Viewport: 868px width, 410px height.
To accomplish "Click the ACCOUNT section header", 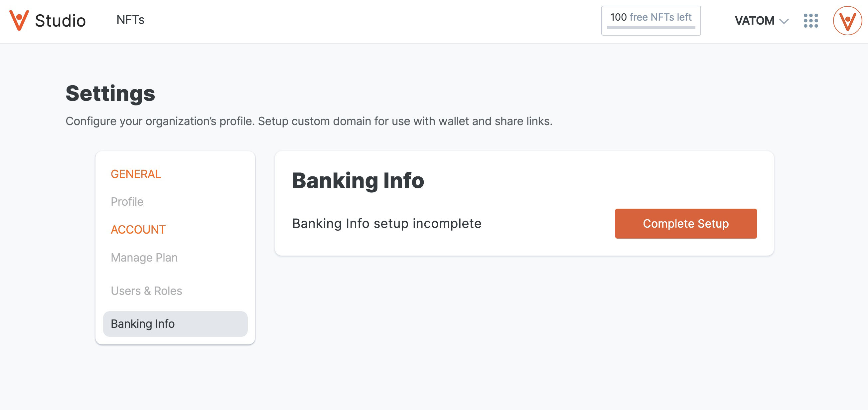I will click(x=138, y=230).
